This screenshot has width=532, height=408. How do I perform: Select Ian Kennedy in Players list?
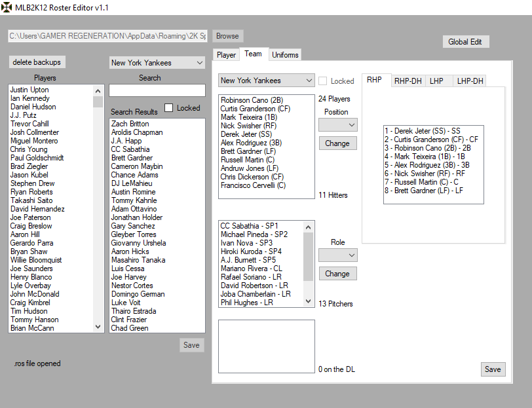pyautogui.click(x=30, y=98)
